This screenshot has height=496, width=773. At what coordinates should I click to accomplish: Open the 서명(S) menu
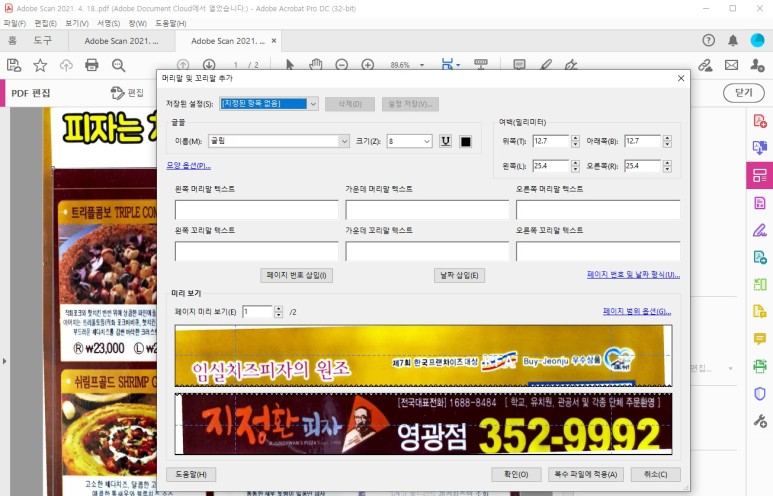point(108,23)
